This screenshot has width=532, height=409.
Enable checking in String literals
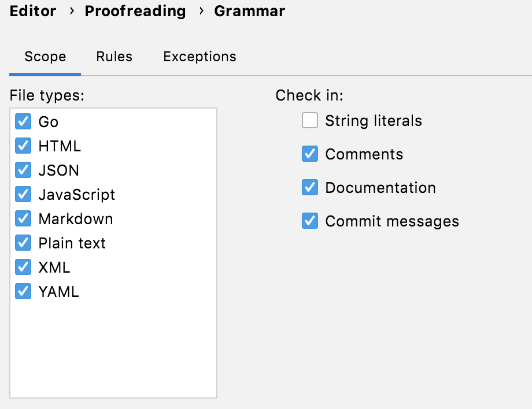310,120
